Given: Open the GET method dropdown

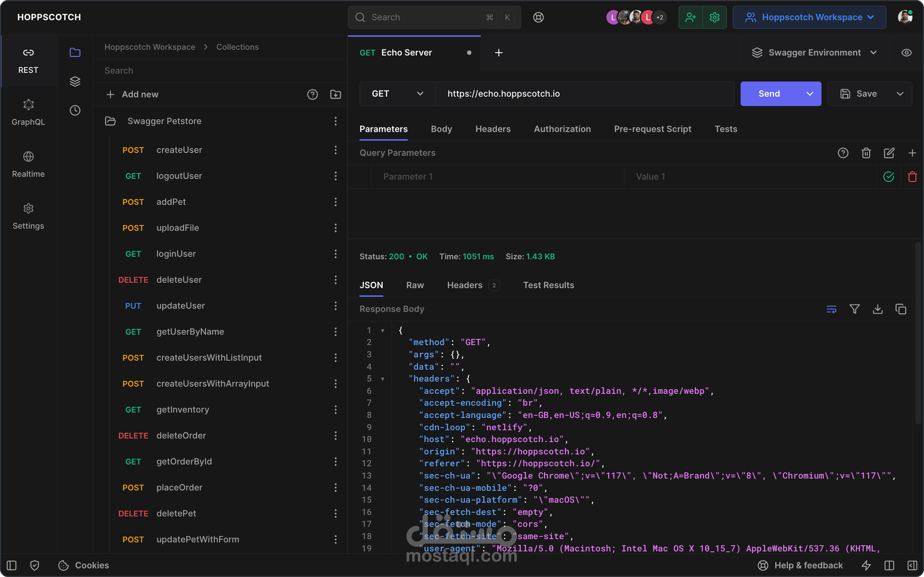Looking at the screenshot, I should (397, 93).
